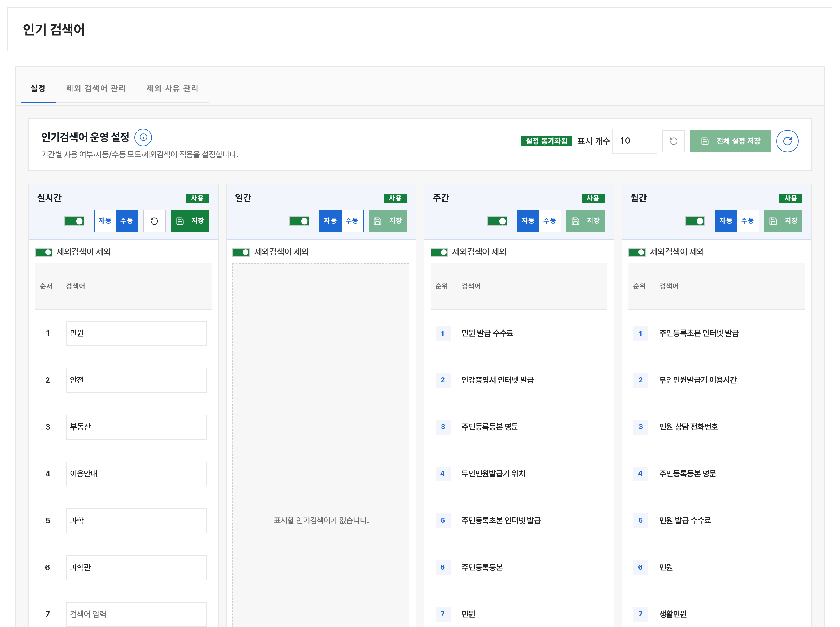Click 전체 설정 저장 button

click(x=730, y=141)
